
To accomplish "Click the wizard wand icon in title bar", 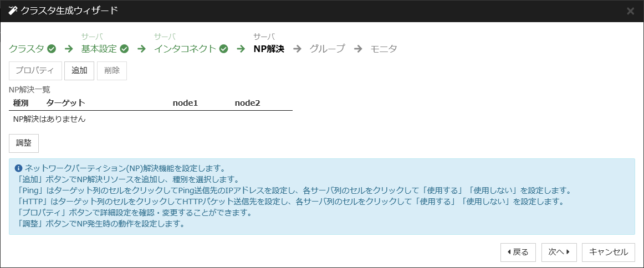I will pos(13,11).
